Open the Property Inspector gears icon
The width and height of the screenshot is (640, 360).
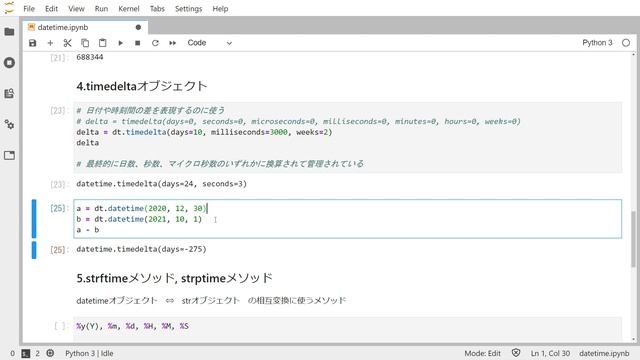(x=9, y=124)
